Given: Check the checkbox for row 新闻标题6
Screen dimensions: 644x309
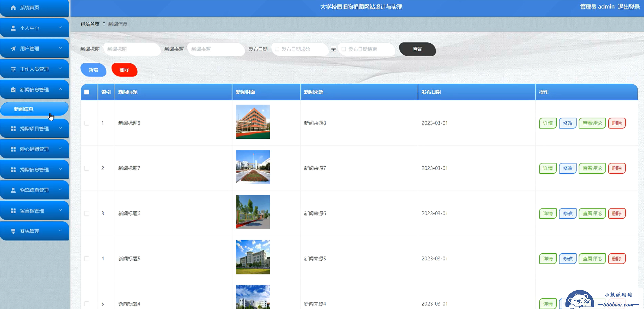Looking at the screenshot, I should tap(87, 213).
